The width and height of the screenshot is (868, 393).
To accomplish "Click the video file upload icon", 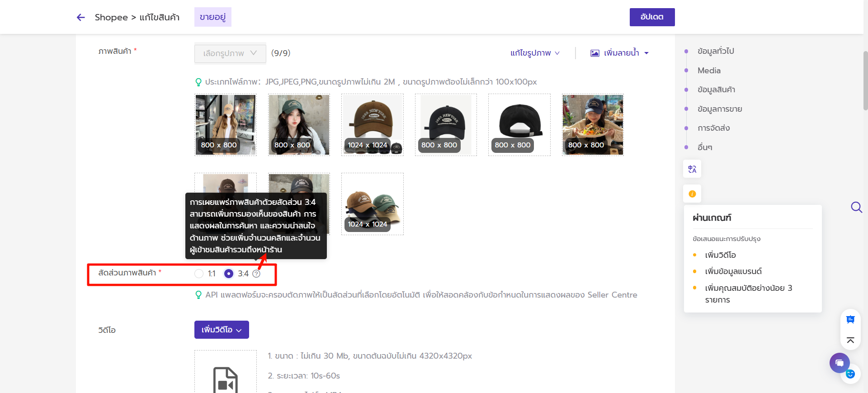I will click(225, 380).
